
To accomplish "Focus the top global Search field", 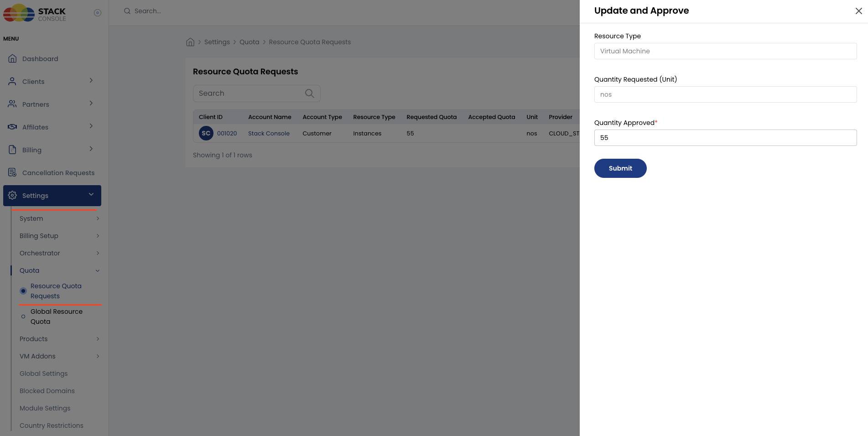I will (148, 11).
